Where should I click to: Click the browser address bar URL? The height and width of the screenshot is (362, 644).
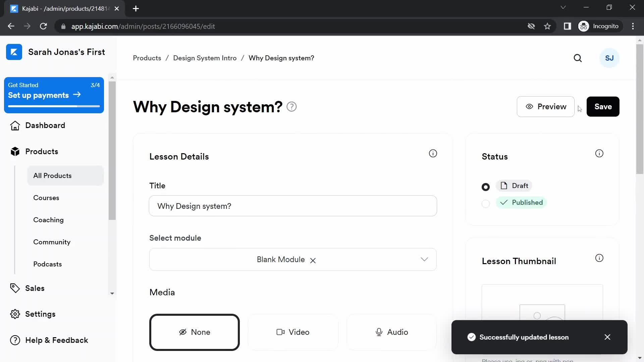[143, 26]
